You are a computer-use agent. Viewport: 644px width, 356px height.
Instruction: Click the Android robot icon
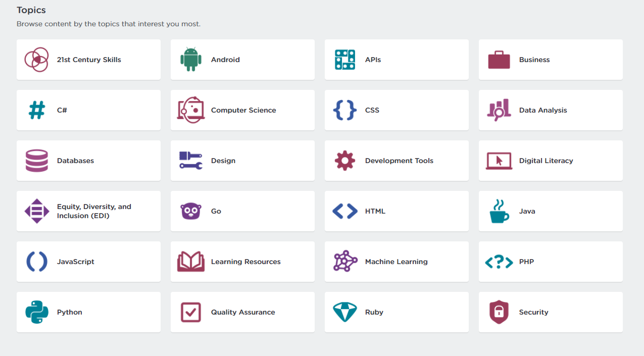click(190, 60)
